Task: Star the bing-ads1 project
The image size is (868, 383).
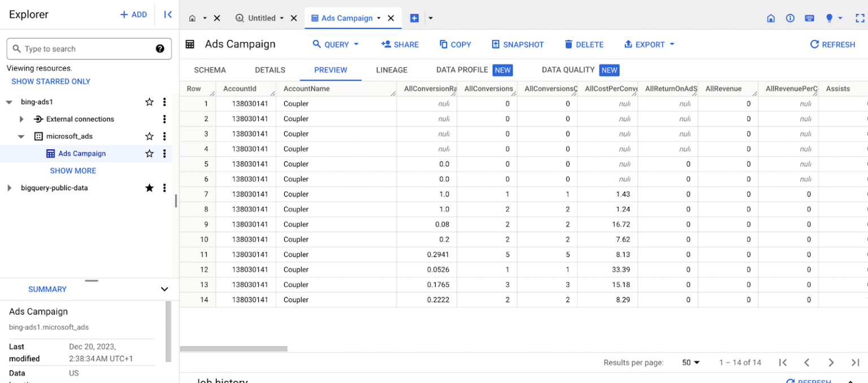Action: tap(149, 102)
